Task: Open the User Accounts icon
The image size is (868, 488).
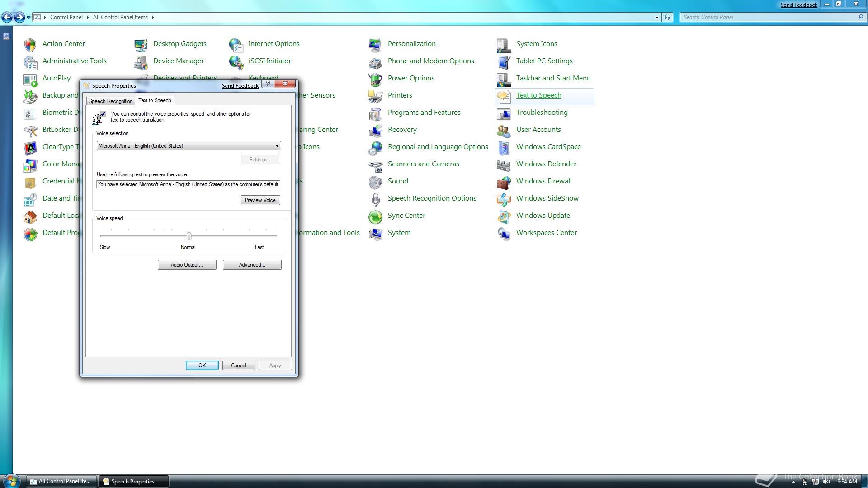Action: tap(504, 131)
